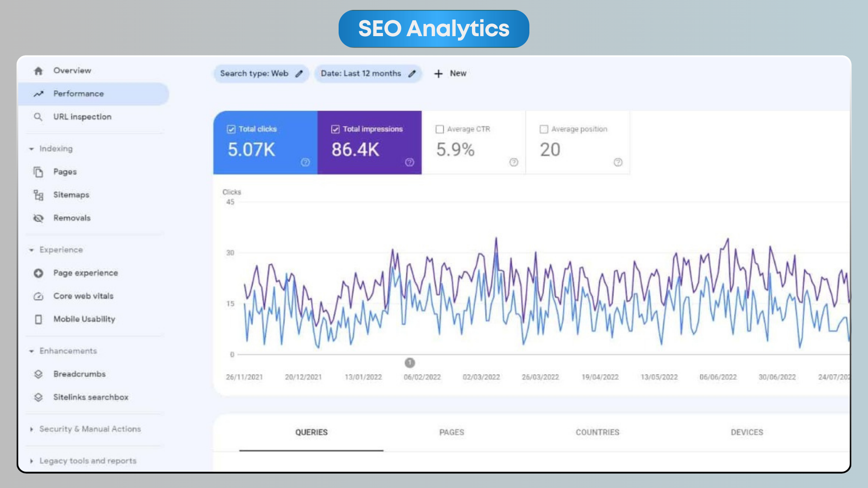Image resolution: width=868 pixels, height=488 pixels.
Task: Uncheck the Total clicks checkbox
Action: pyautogui.click(x=231, y=129)
